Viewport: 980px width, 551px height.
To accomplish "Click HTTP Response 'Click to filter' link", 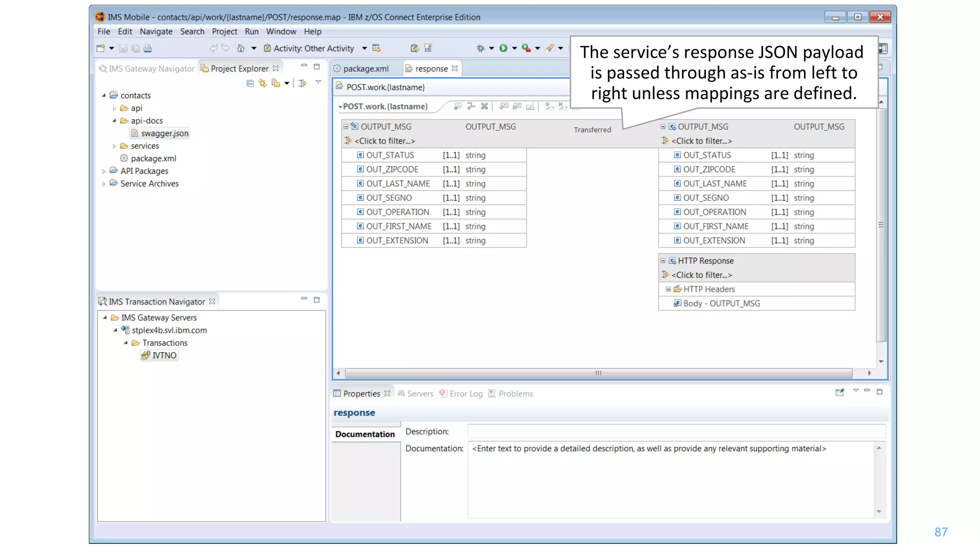I will tap(702, 275).
